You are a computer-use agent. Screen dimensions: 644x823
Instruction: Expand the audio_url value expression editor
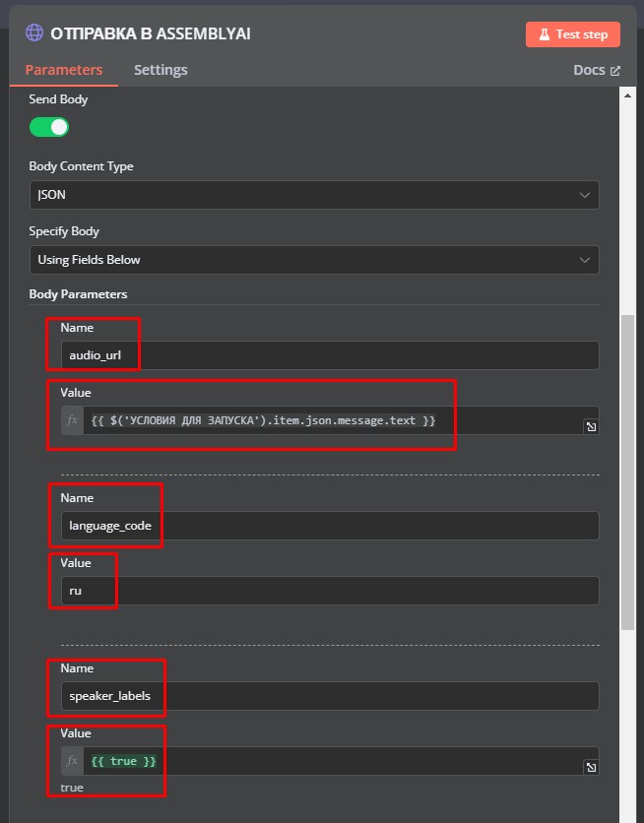point(591,426)
